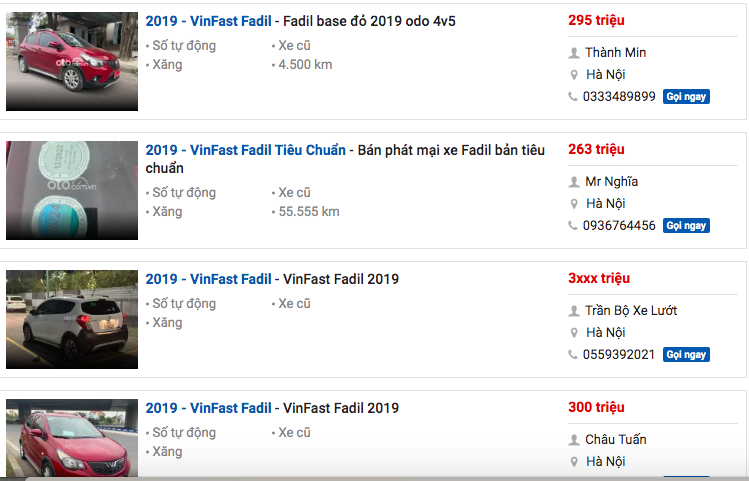View the red Fadil photo in first listing
The image size is (749, 481).
(x=72, y=61)
